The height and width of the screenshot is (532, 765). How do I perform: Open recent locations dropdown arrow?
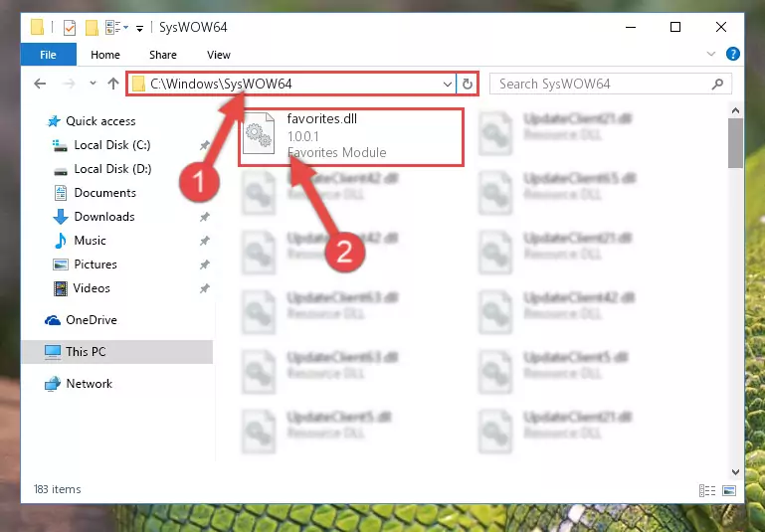tap(93, 84)
